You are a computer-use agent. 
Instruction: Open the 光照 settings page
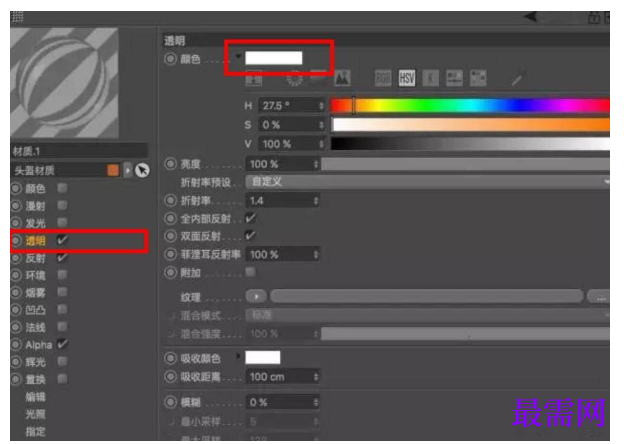pyautogui.click(x=35, y=414)
